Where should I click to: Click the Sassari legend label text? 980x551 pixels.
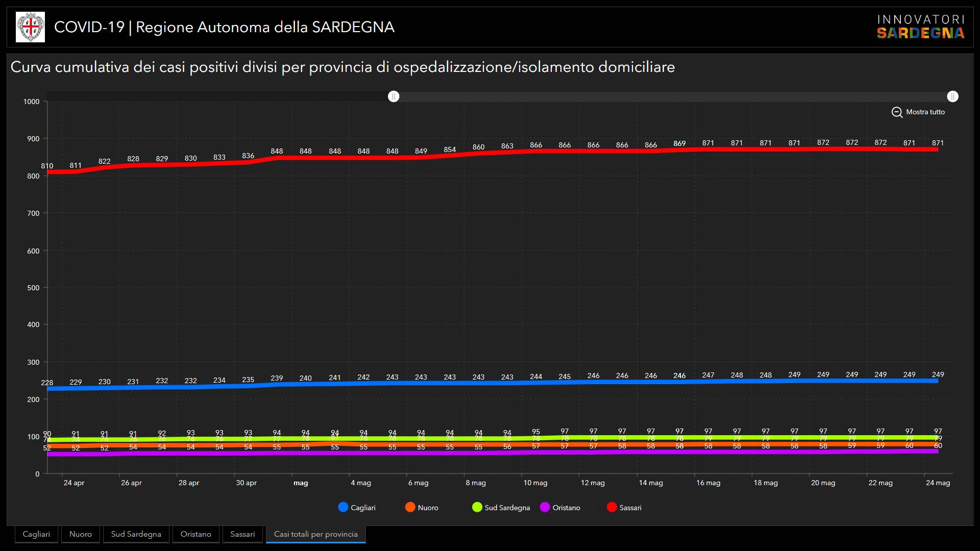point(630,508)
